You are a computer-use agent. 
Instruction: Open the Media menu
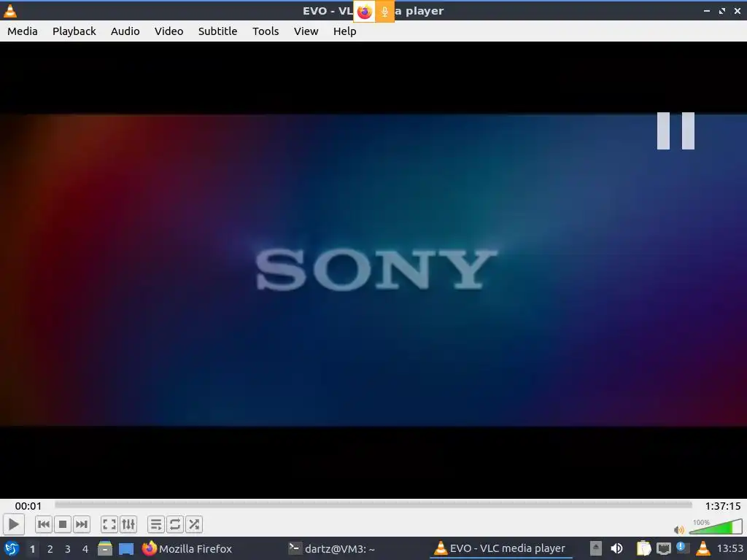pos(23,31)
